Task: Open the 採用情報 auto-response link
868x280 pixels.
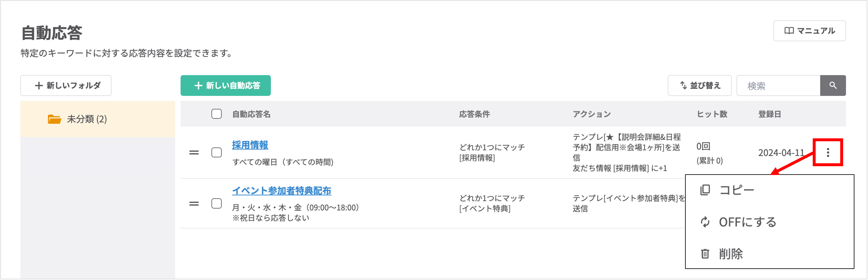Action: 250,145
